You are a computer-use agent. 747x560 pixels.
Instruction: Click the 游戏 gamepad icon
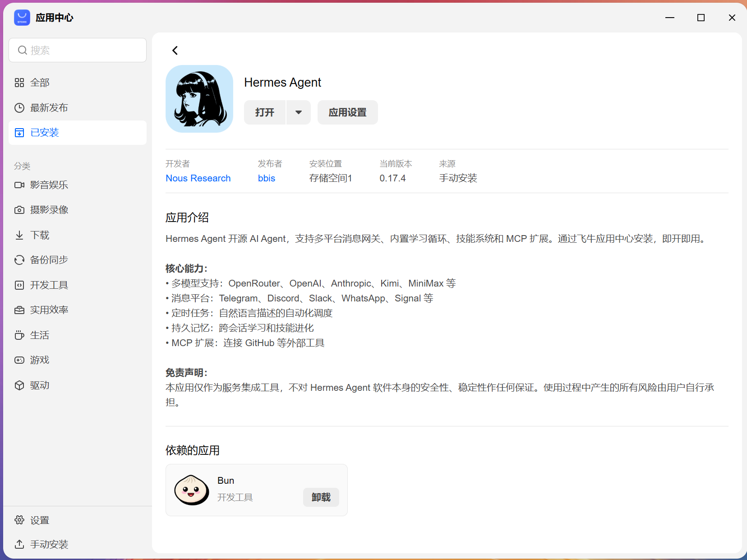click(x=19, y=360)
